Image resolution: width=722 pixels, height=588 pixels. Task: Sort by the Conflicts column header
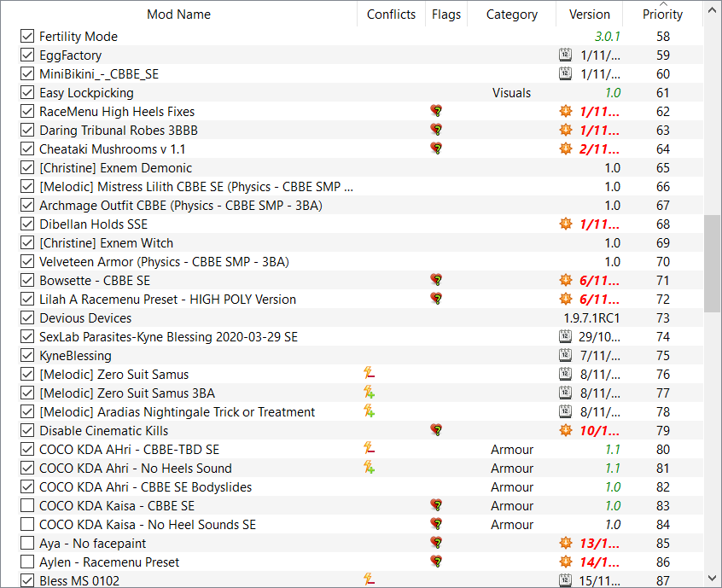(x=391, y=15)
